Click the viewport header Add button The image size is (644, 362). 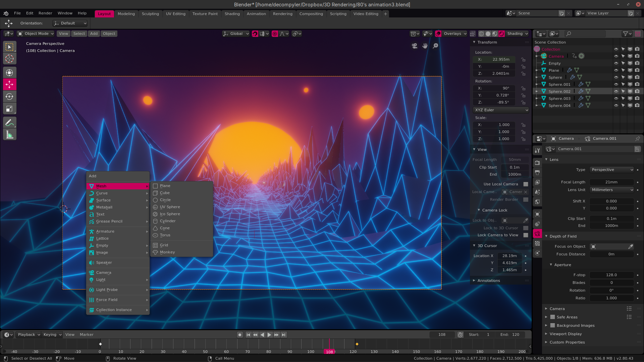[94, 34]
